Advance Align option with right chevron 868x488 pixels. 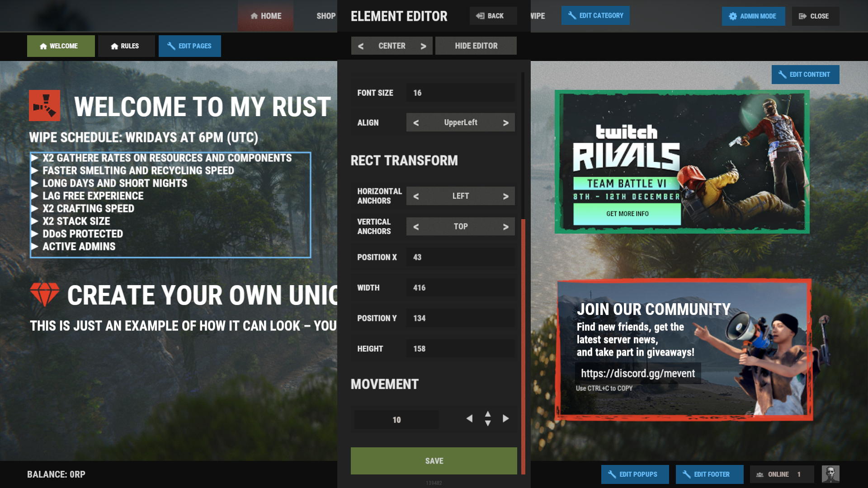(x=505, y=123)
